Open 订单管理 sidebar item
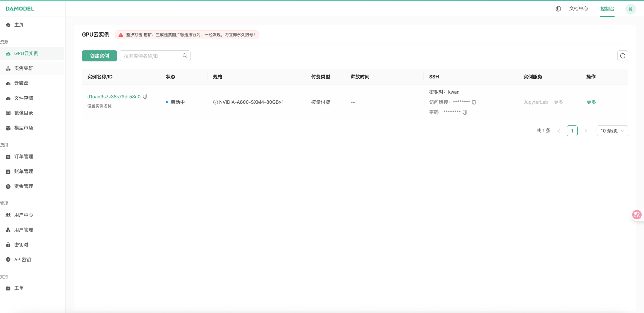Image resolution: width=644 pixels, height=313 pixels. [32, 156]
